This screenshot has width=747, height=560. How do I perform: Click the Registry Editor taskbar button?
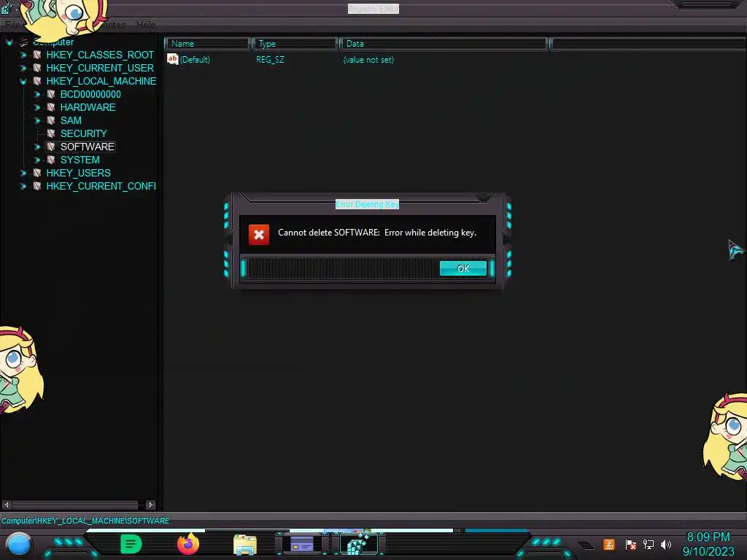(x=360, y=544)
